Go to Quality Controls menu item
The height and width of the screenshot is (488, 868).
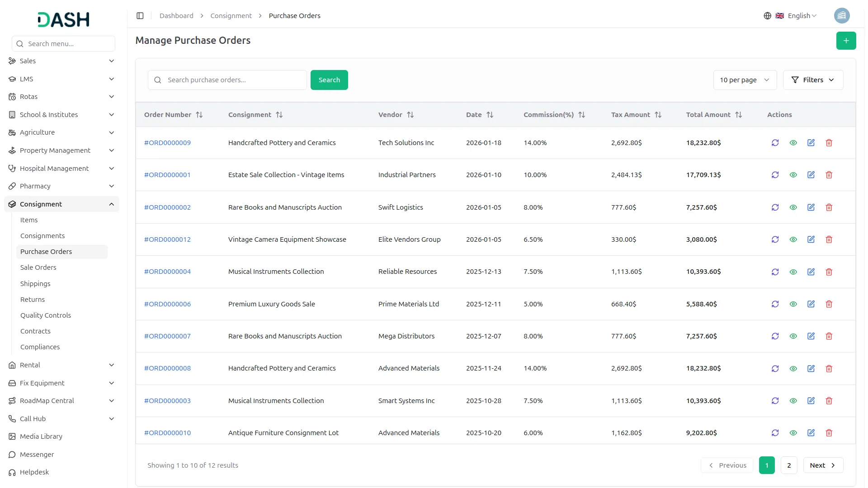[46, 315]
